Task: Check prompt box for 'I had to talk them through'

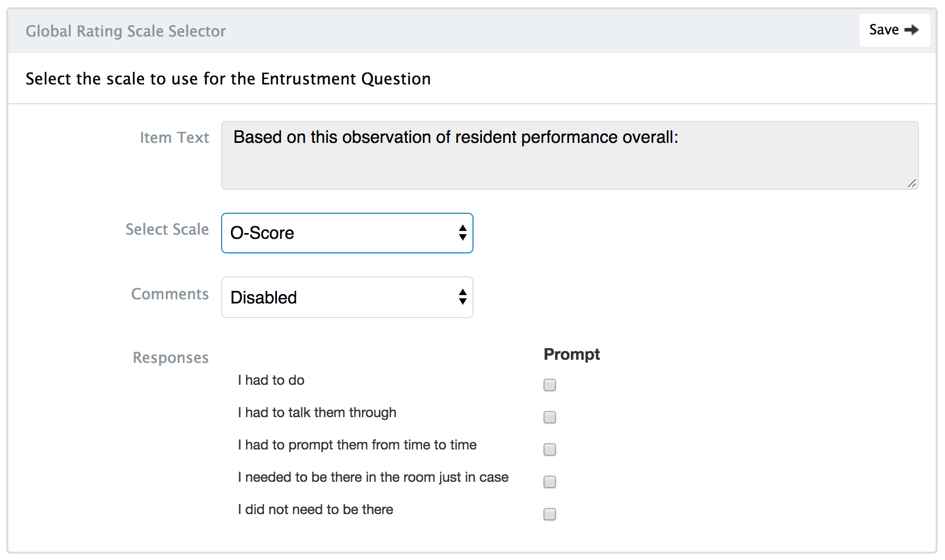Action: coord(550,417)
